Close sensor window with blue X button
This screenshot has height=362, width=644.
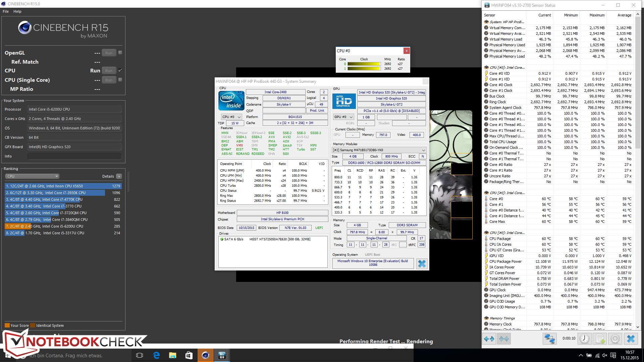[631, 339]
